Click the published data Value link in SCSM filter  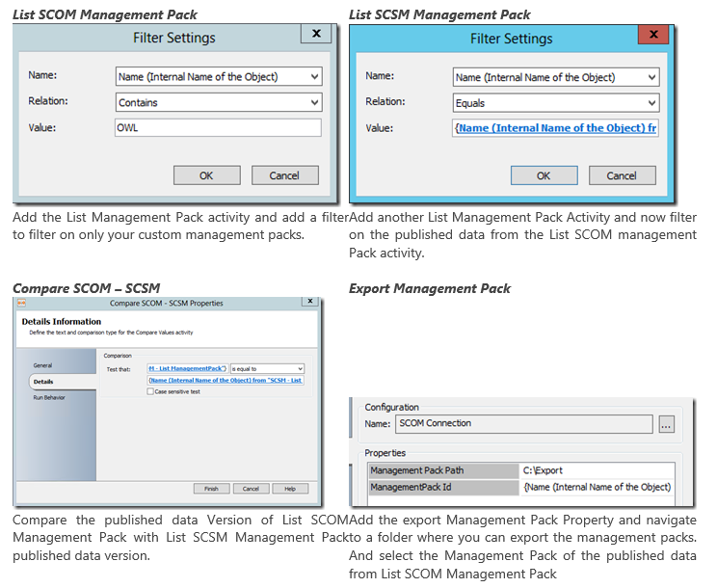[556, 128]
